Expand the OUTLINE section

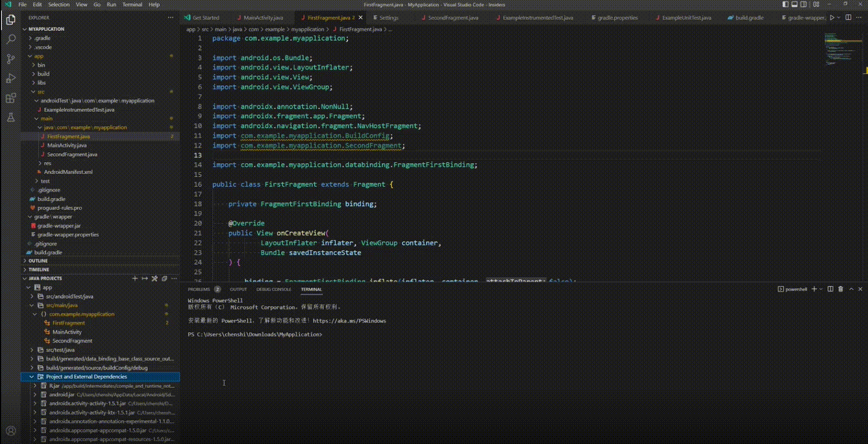pos(38,261)
